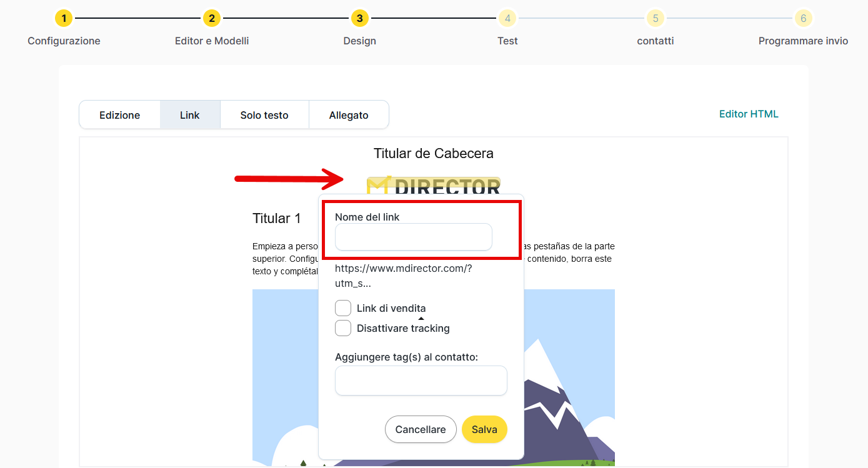Open step 2 Editor e Modelli circle
Image resolution: width=868 pixels, height=468 pixels.
212,18
